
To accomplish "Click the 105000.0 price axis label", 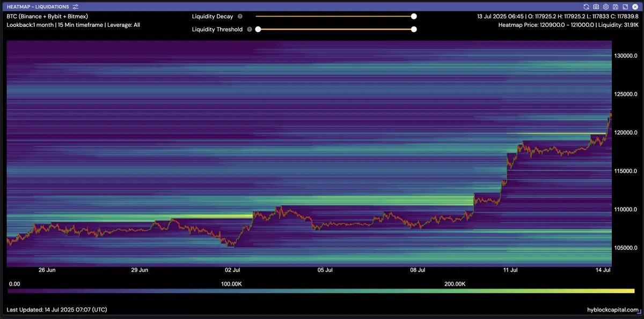I will (625, 248).
